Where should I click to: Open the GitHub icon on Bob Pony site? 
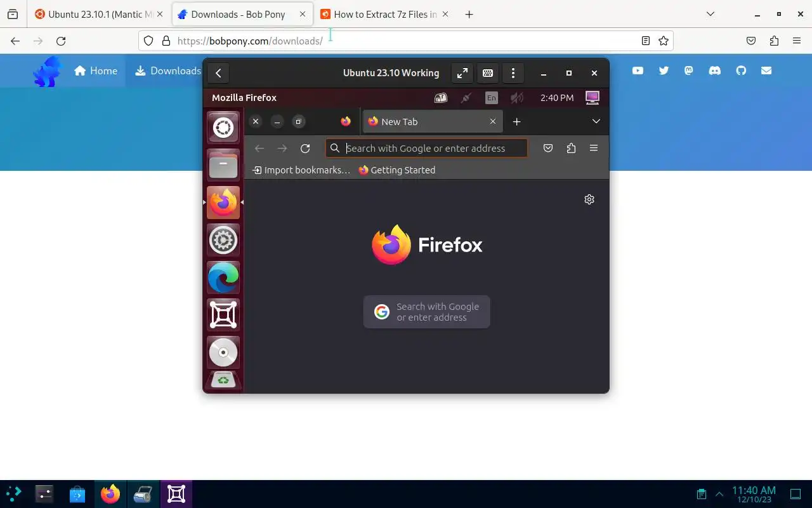[741, 71]
